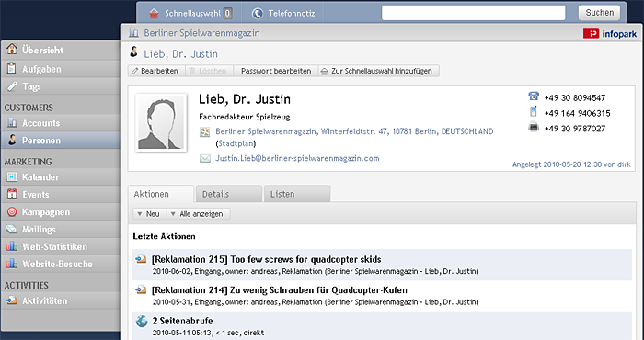Open Tags in the sidebar menu
644x340 pixels.
61,86
